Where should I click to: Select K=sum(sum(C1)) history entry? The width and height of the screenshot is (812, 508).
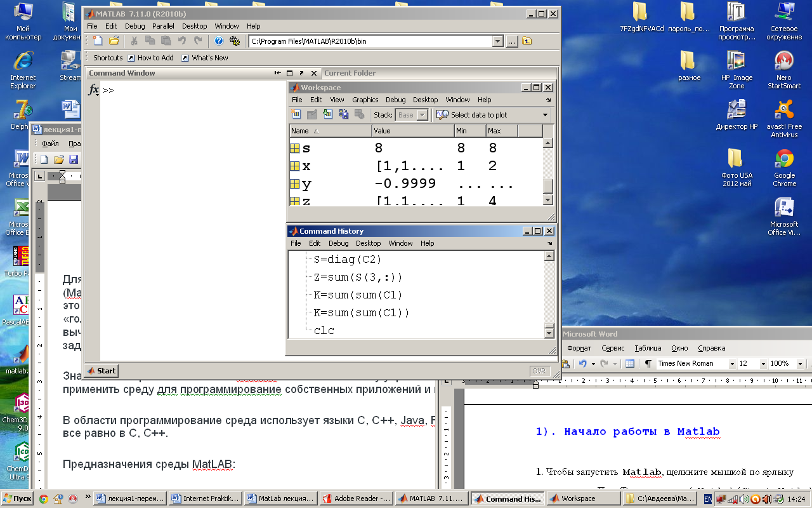[x=362, y=312]
